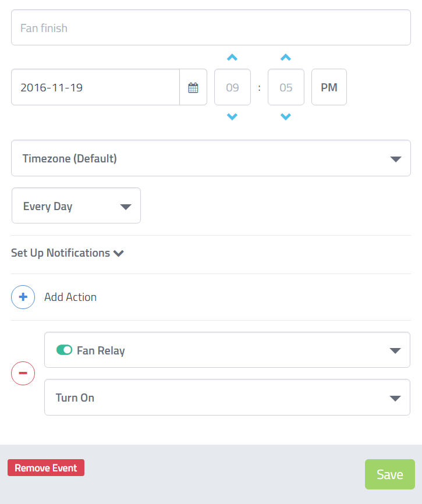The height and width of the screenshot is (504, 422).
Task: Open the Fan Relay device dropdown
Action: [x=227, y=350]
